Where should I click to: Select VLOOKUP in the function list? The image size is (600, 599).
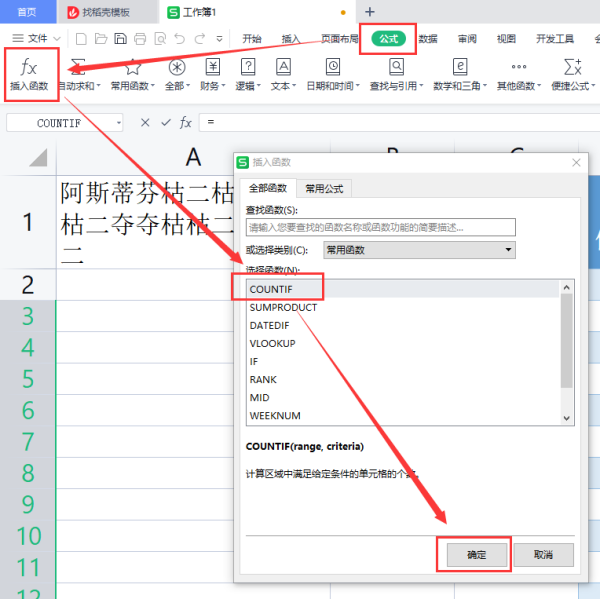pyautogui.click(x=403, y=343)
